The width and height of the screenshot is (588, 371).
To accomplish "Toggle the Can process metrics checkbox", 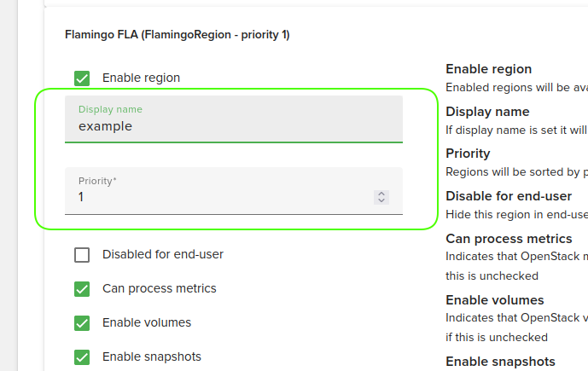I will [82, 288].
